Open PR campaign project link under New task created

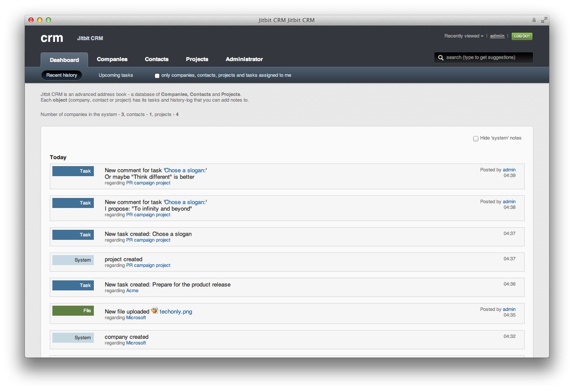click(148, 240)
